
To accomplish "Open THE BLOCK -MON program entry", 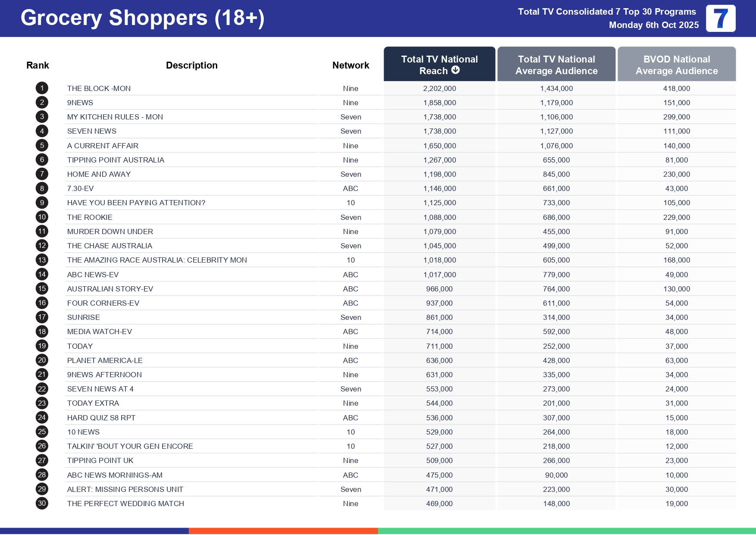I will 99,88.
